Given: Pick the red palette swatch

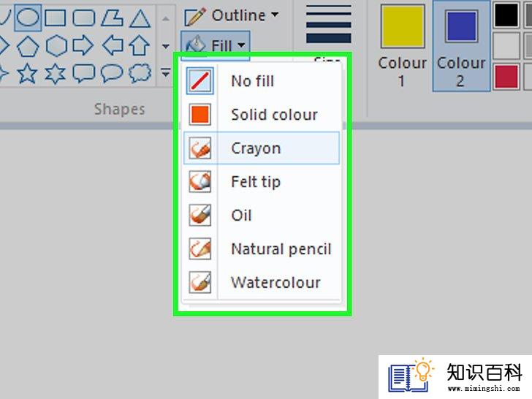Looking at the screenshot, I should tap(506, 75).
